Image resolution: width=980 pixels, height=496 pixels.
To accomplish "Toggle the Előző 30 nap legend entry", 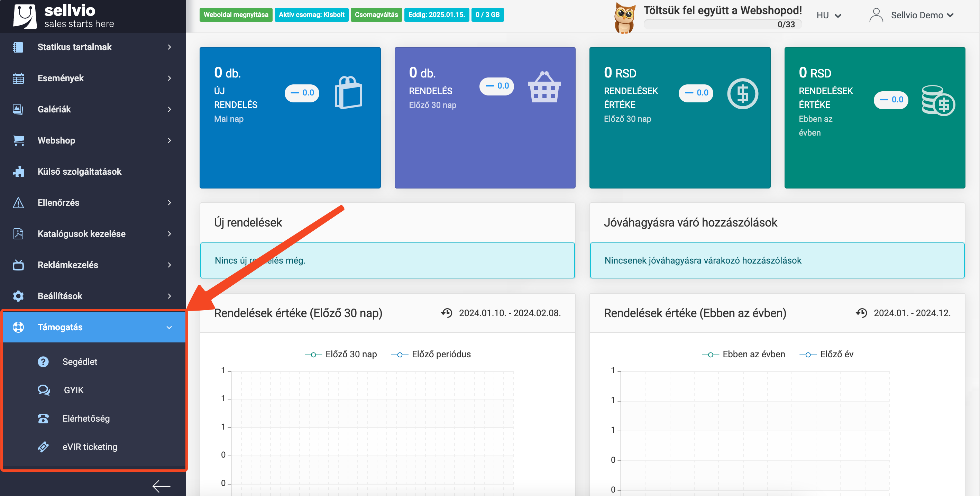I will pos(340,354).
